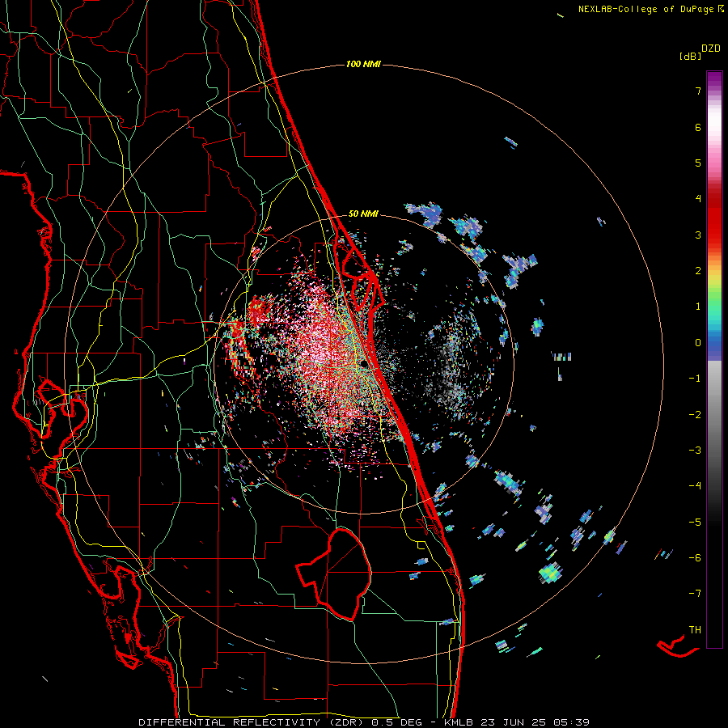Image resolution: width=728 pixels, height=728 pixels.
Task: Click the 6 dB tick label
Action: [x=698, y=127]
